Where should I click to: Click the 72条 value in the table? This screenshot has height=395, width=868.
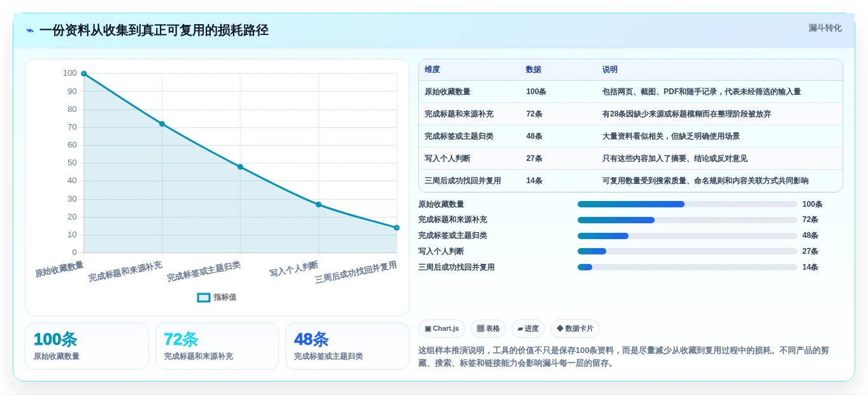pyautogui.click(x=534, y=114)
